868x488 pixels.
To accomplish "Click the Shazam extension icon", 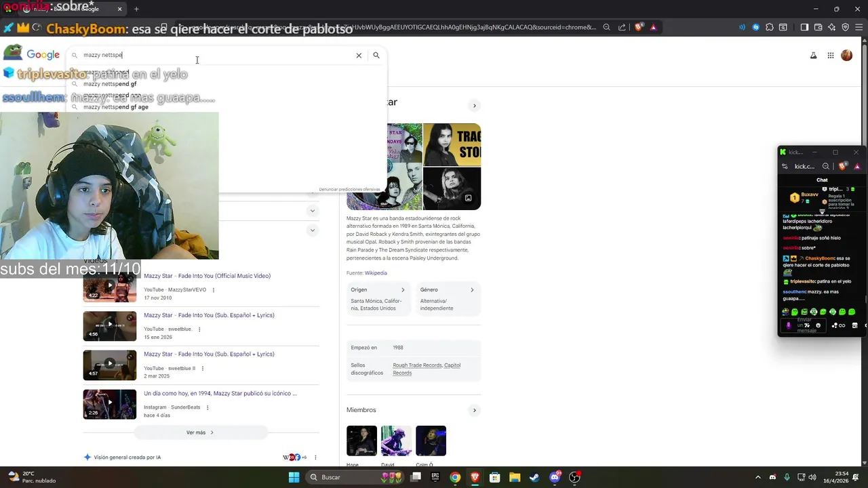I will coord(755,27).
